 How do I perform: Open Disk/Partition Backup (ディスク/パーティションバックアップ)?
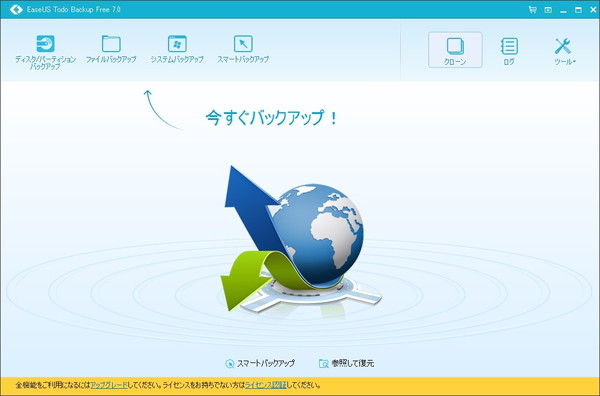coord(45,52)
